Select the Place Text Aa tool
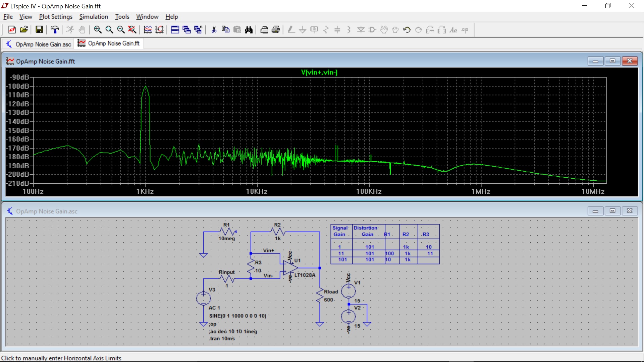The image size is (644, 362). 453,30
